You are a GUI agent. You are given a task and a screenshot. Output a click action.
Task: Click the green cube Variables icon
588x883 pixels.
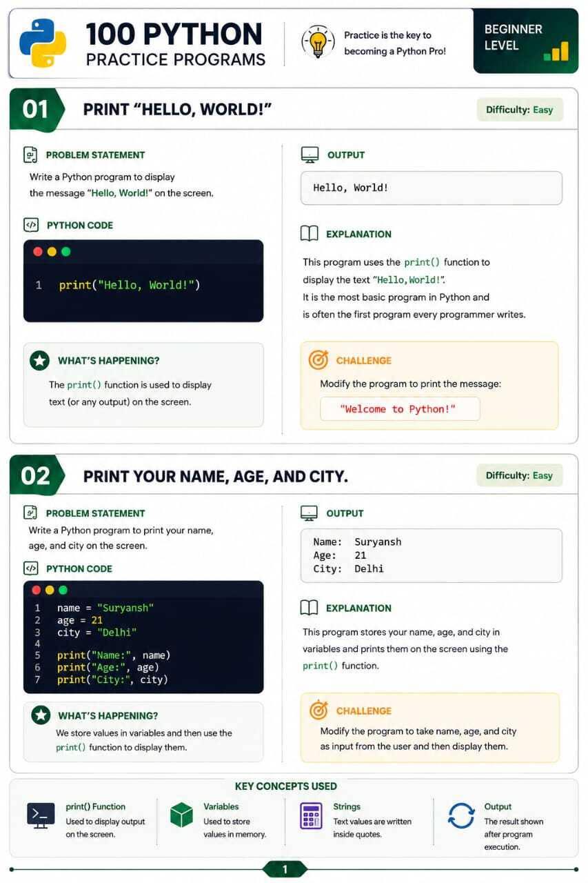pyautogui.click(x=181, y=815)
